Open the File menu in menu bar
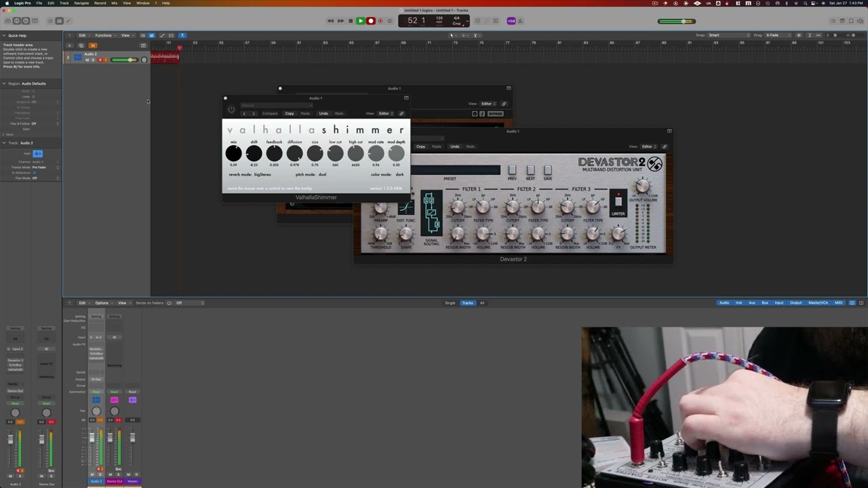 tap(39, 3)
